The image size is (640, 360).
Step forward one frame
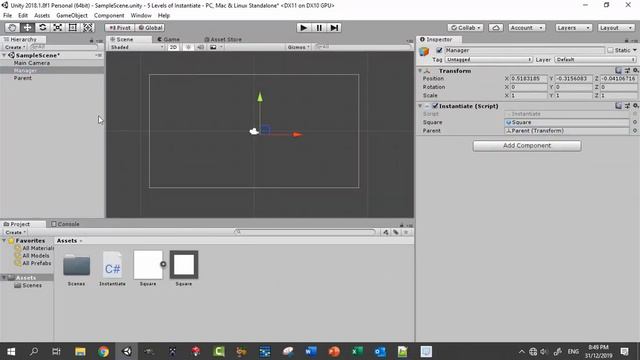[334, 27]
